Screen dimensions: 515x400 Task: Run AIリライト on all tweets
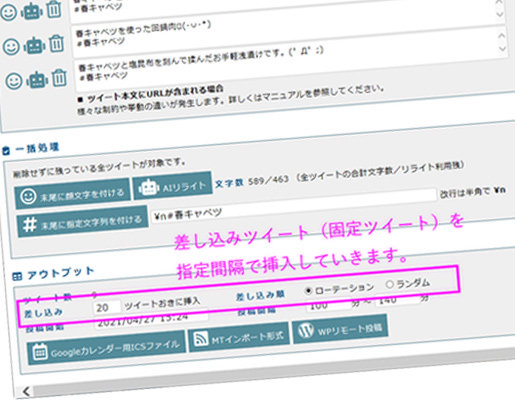pyautogui.click(x=173, y=186)
